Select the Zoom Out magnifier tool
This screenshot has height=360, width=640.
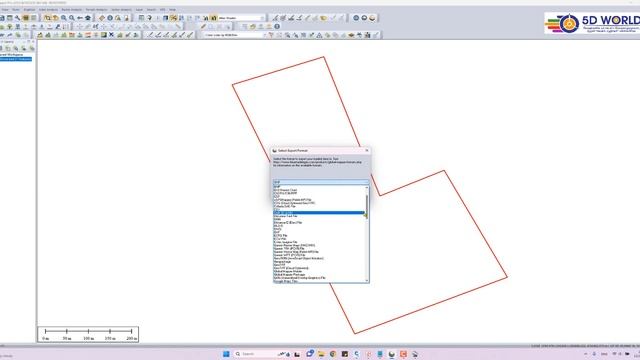(72, 18)
